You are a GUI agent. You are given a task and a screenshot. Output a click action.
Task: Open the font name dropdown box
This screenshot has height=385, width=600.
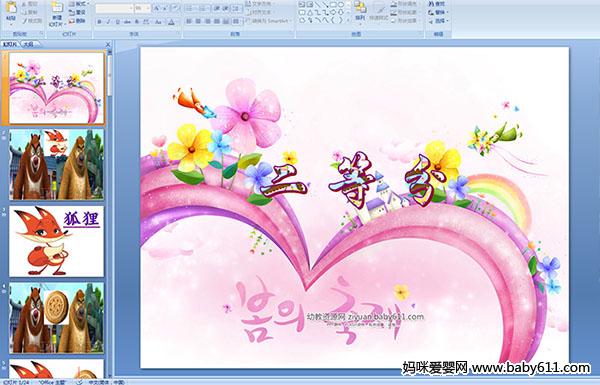click(x=114, y=8)
